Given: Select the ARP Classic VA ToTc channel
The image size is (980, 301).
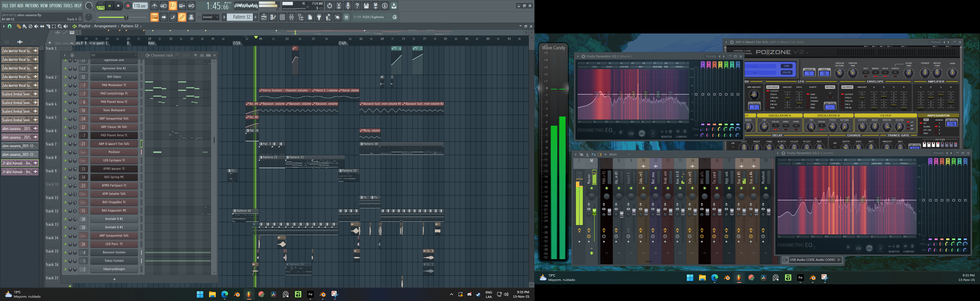Looking at the screenshot, I should click(114, 127).
